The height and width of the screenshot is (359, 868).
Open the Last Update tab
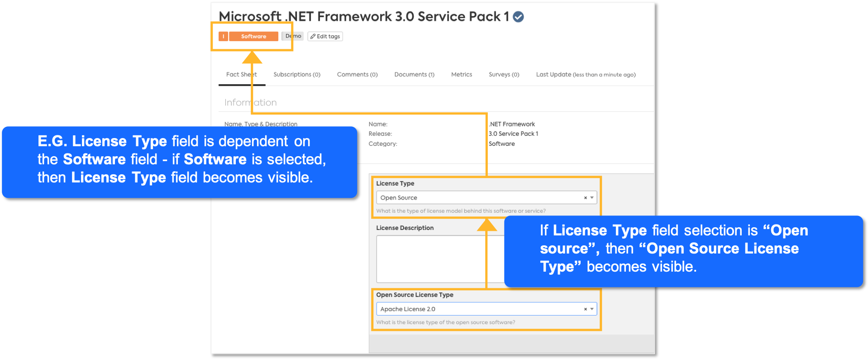point(586,74)
